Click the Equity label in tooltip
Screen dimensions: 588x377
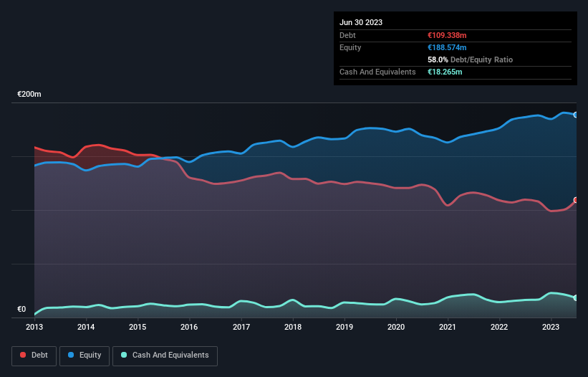pos(350,47)
